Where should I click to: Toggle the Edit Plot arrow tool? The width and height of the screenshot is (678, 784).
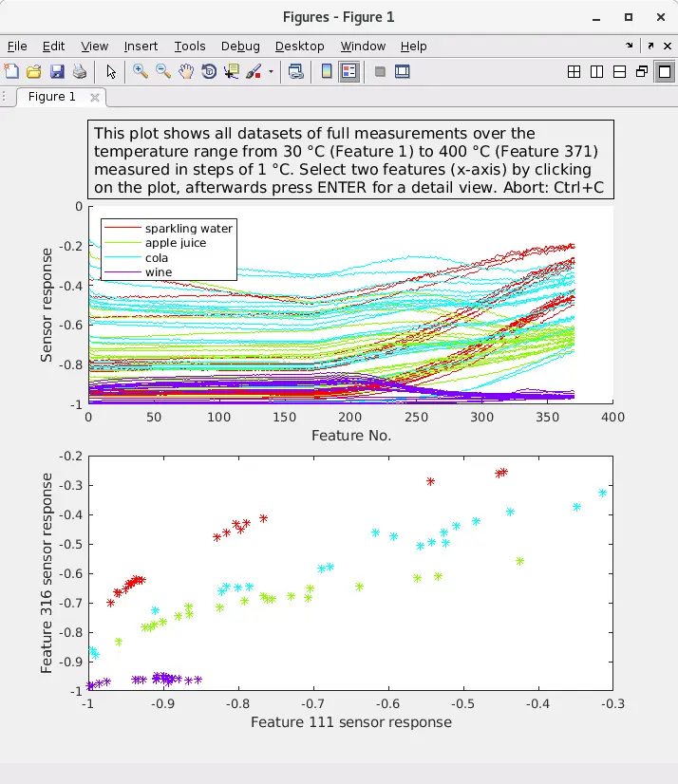[x=111, y=71]
